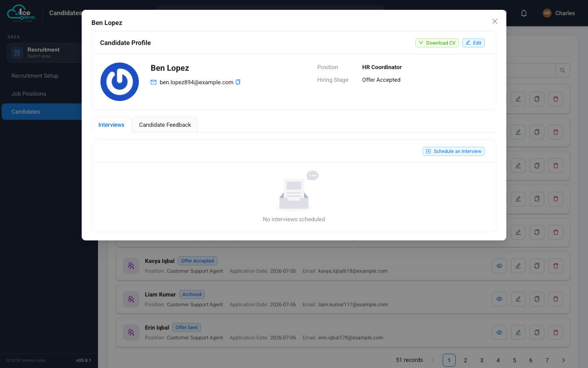Open page 6 of records

click(x=531, y=360)
